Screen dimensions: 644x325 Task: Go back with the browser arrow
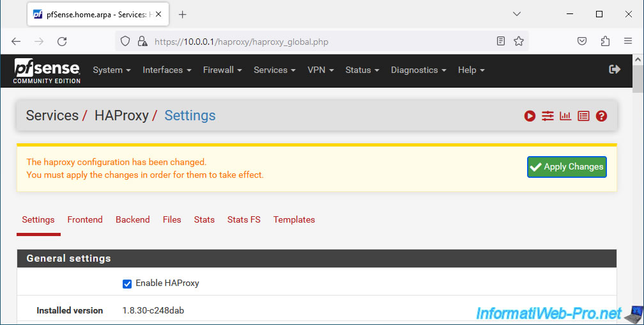pos(16,41)
